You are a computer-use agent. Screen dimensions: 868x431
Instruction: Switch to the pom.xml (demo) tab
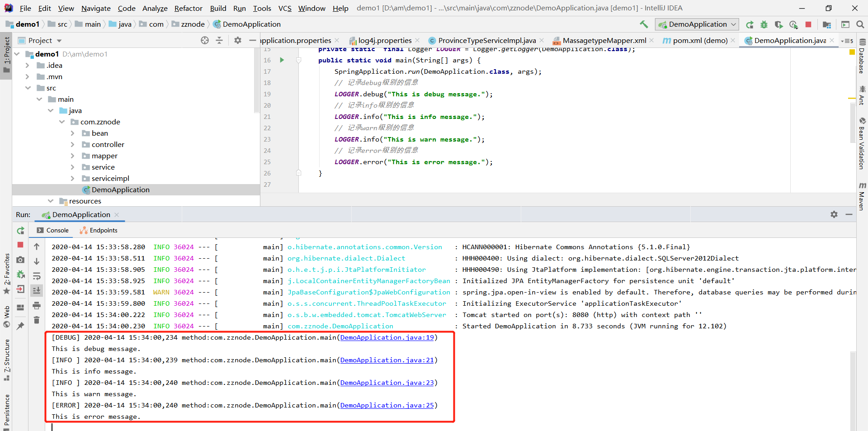tap(700, 40)
